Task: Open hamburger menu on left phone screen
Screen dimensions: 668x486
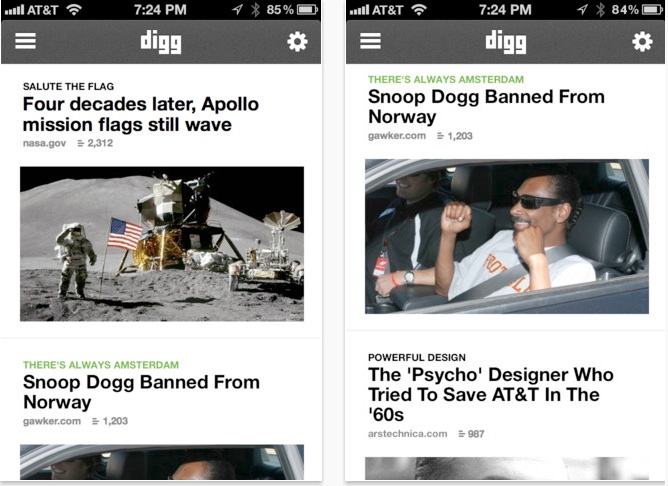Action: coord(26,41)
